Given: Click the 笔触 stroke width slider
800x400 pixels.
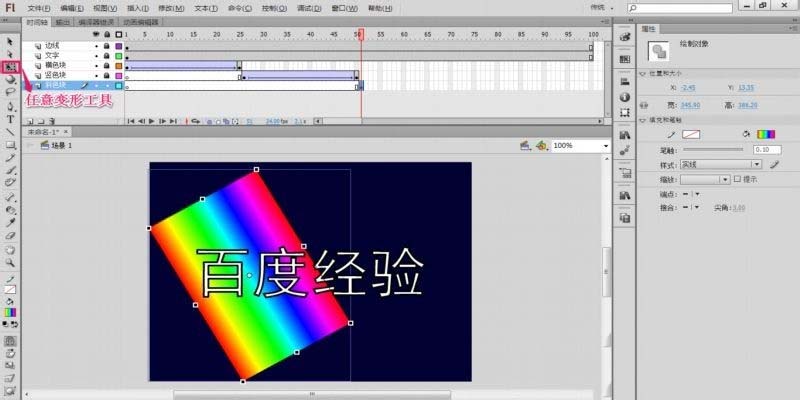Looking at the screenshot, I should click(x=713, y=149).
